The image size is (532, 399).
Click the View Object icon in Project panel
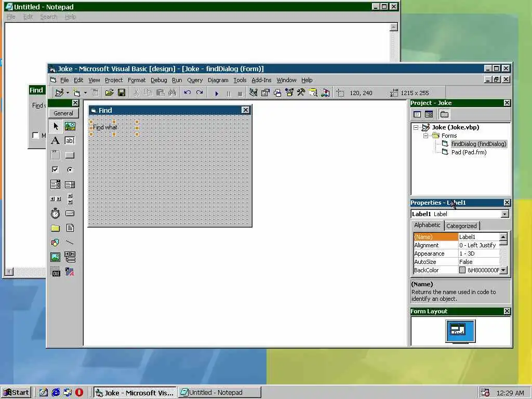[429, 114]
